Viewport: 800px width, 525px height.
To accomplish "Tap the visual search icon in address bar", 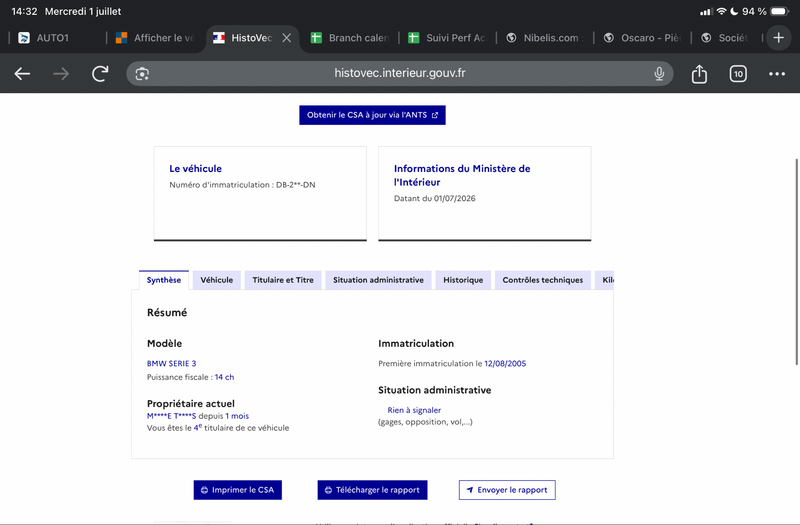I will pyautogui.click(x=142, y=74).
